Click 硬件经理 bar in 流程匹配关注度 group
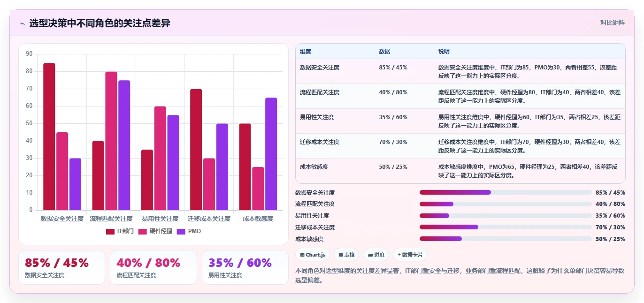 pos(111,141)
